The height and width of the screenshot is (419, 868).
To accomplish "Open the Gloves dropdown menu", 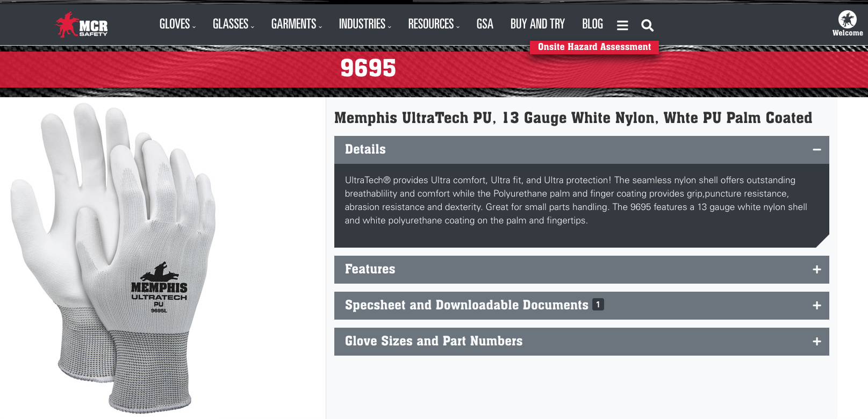I will coord(177,24).
